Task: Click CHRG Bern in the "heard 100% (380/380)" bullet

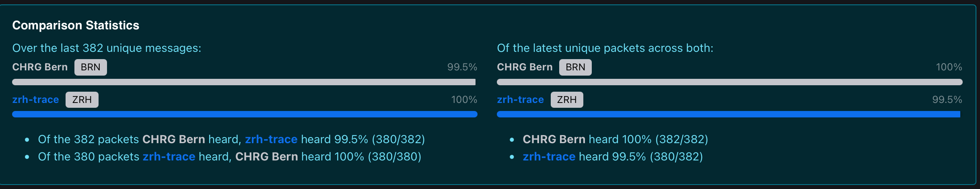Action: pos(266,157)
